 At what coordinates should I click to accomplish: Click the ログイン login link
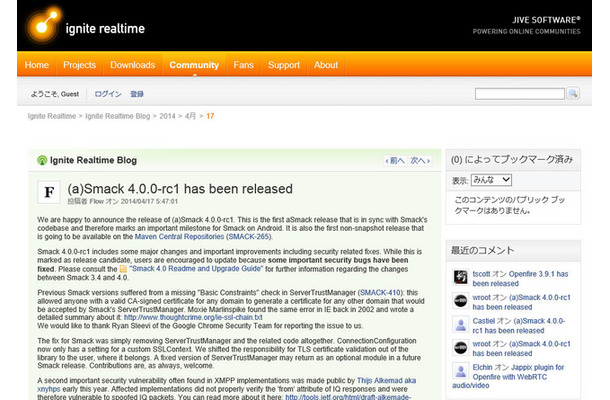point(108,94)
